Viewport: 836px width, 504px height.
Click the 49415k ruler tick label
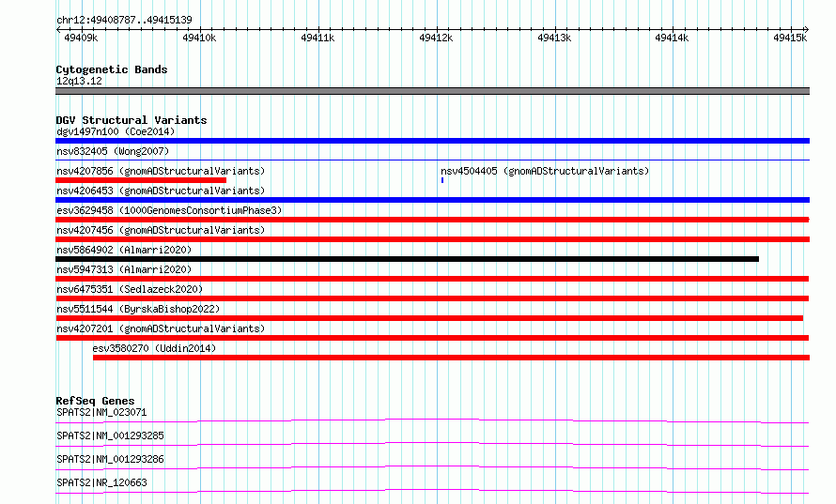790,38
